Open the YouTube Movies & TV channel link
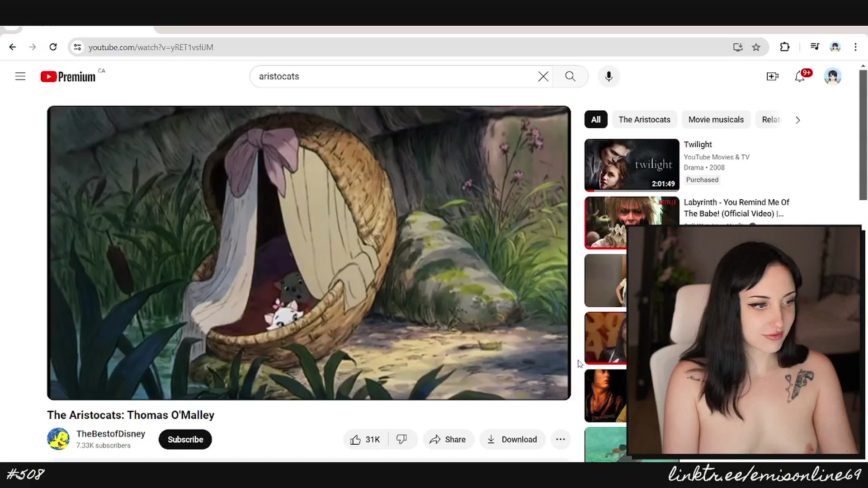868x488 pixels. [717, 157]
